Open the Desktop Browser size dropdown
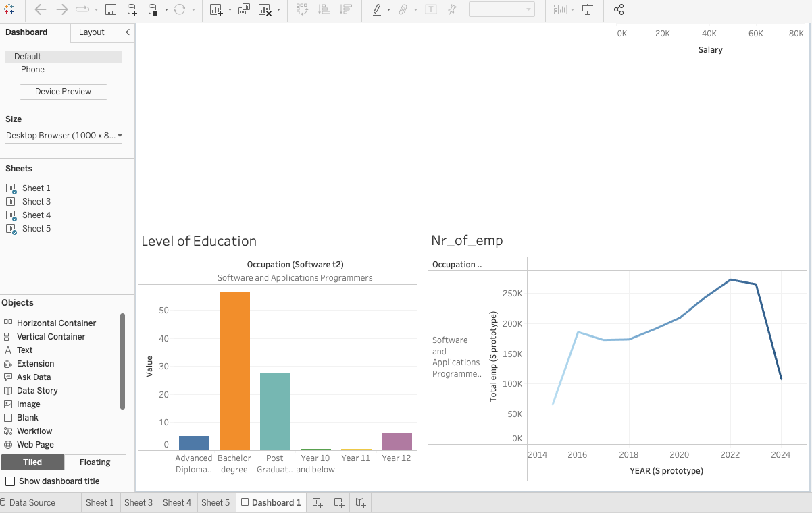 (64, 136)
